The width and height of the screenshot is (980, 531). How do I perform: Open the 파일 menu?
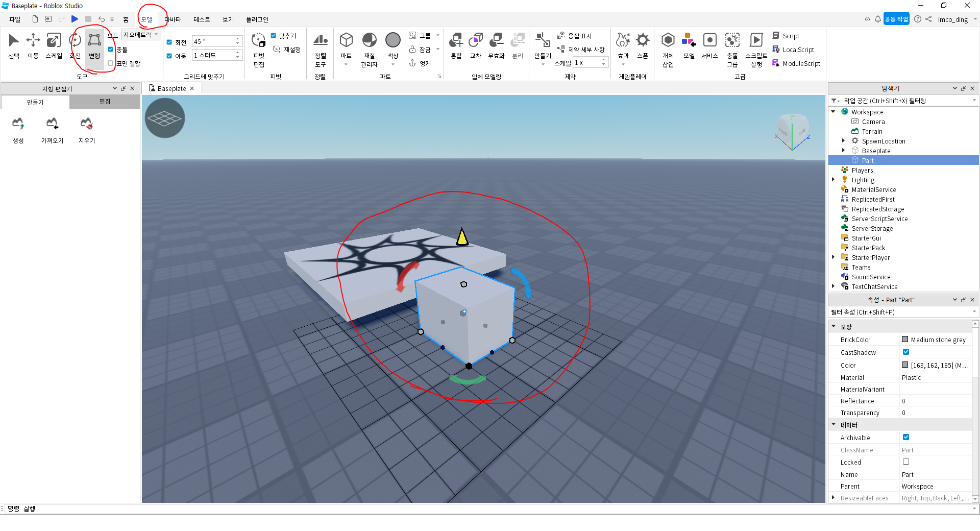15,19
